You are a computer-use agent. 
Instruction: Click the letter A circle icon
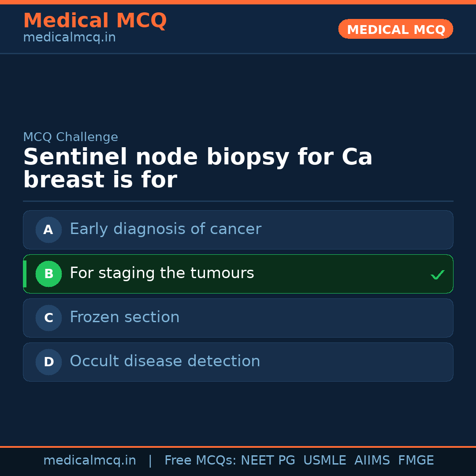pos(48,230)
